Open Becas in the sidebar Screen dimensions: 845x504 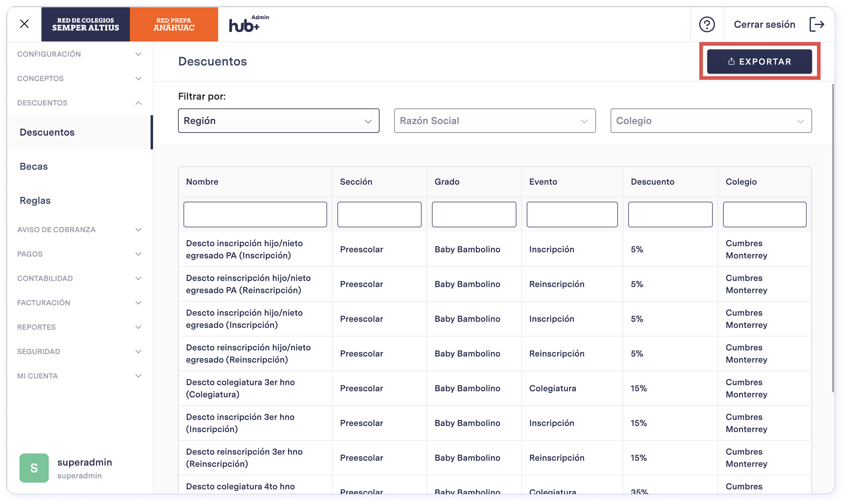80,166
